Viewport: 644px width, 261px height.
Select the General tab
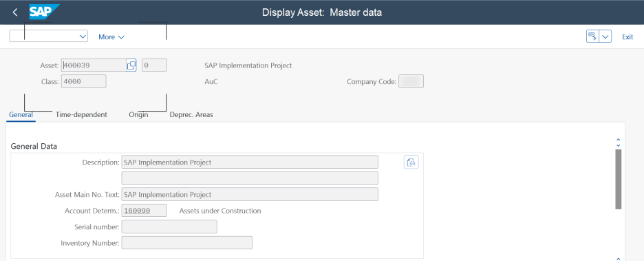point(21,115)
